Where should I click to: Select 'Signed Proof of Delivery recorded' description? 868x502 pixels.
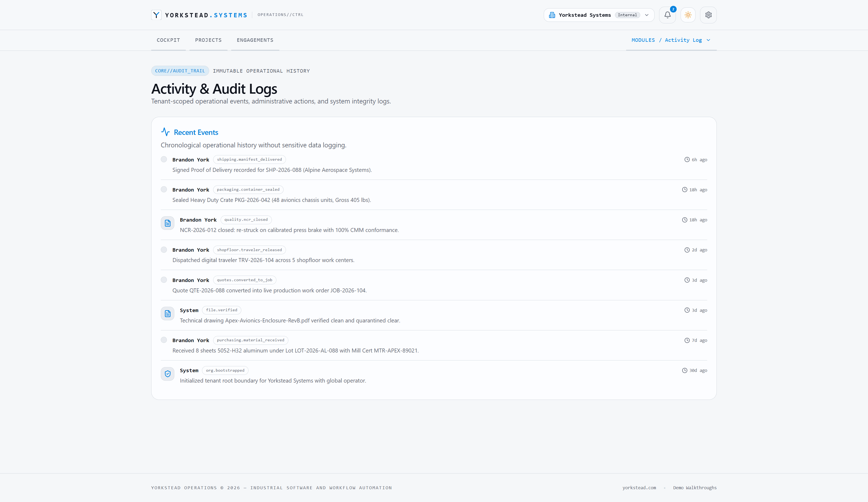[272, 170]
